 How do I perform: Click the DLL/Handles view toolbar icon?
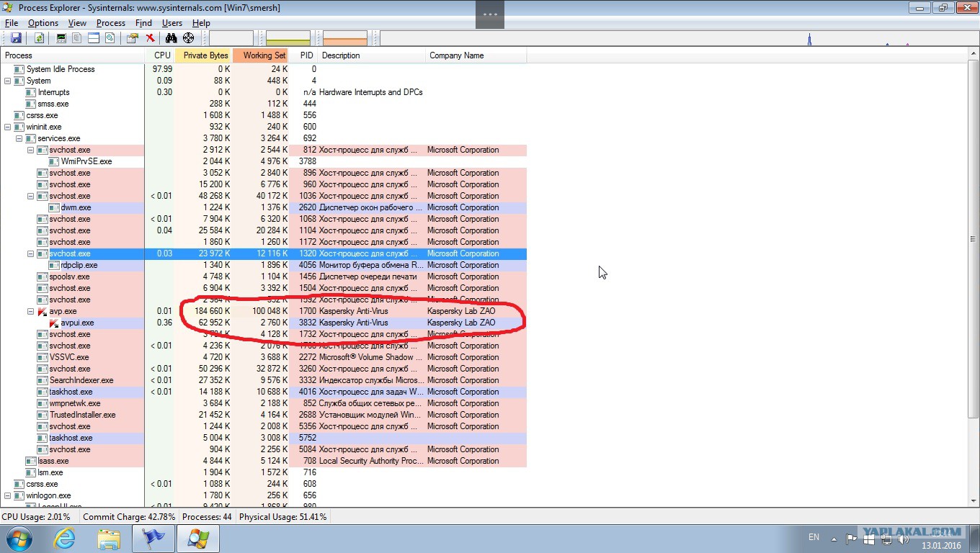pyautogui.click(x=110, y=37)
